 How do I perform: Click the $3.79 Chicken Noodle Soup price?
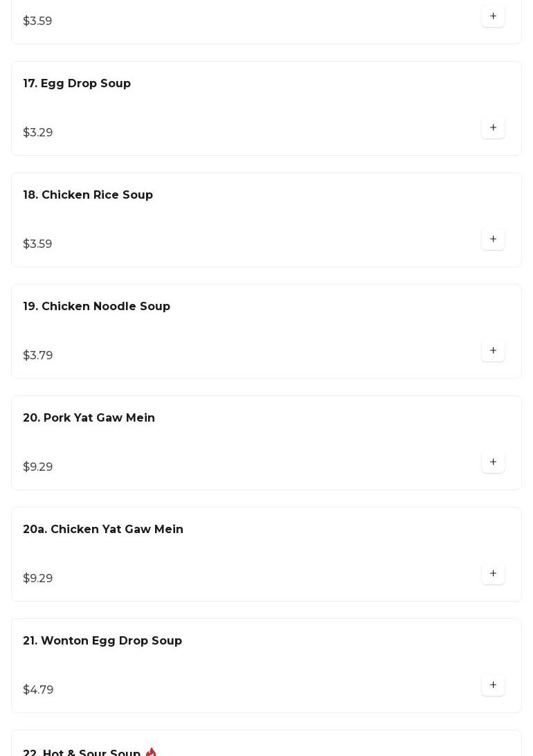(x=38, y=356)
